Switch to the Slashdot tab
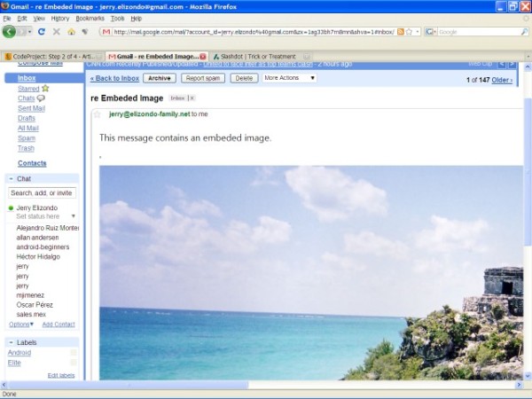The height and width of the screenshot is (399, 532). pyautogui.click(x=260, y=57)
